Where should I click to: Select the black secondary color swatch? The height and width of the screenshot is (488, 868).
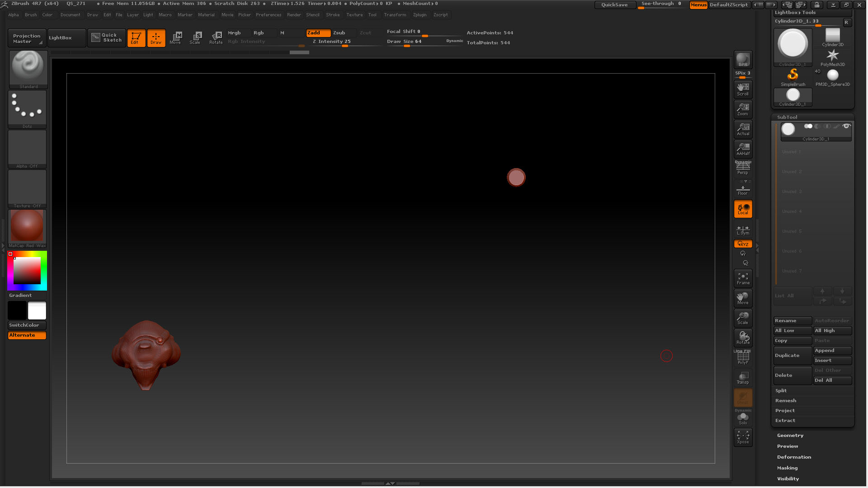coord(17,310)
